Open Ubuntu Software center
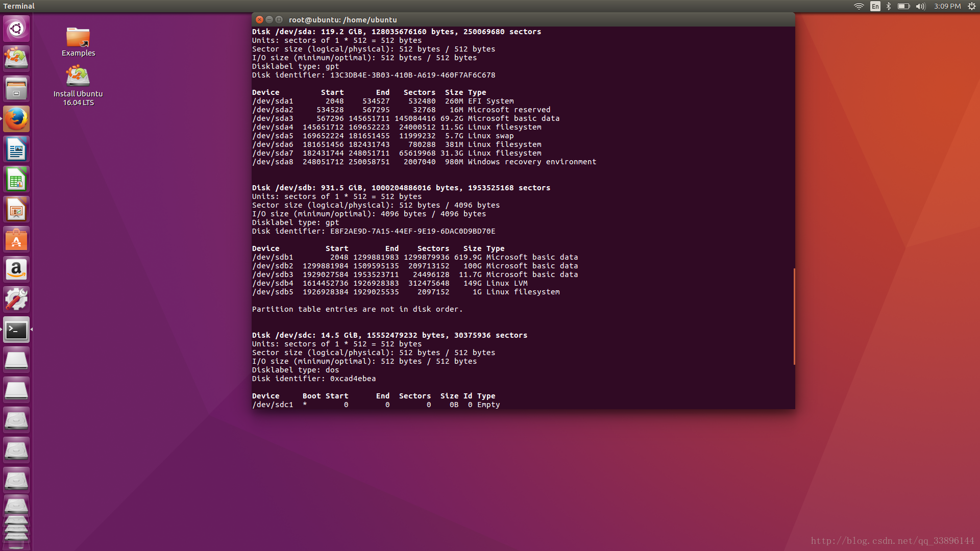The image size is (980, 551). (x=16, y=239)
